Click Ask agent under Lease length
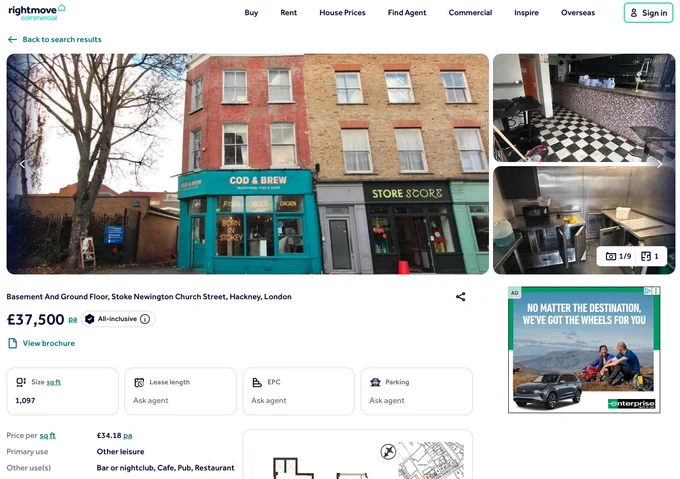 pyautogui.click(x=150, y=401)
